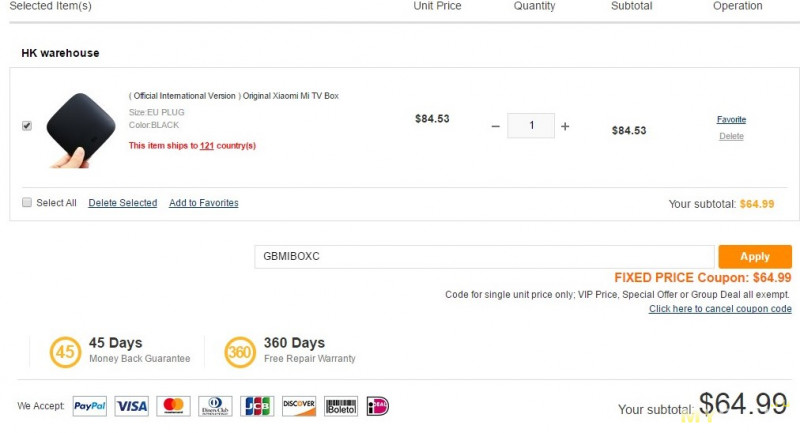Click the Discover card icon
Screen dimensions: 800x433
[299, 406]
